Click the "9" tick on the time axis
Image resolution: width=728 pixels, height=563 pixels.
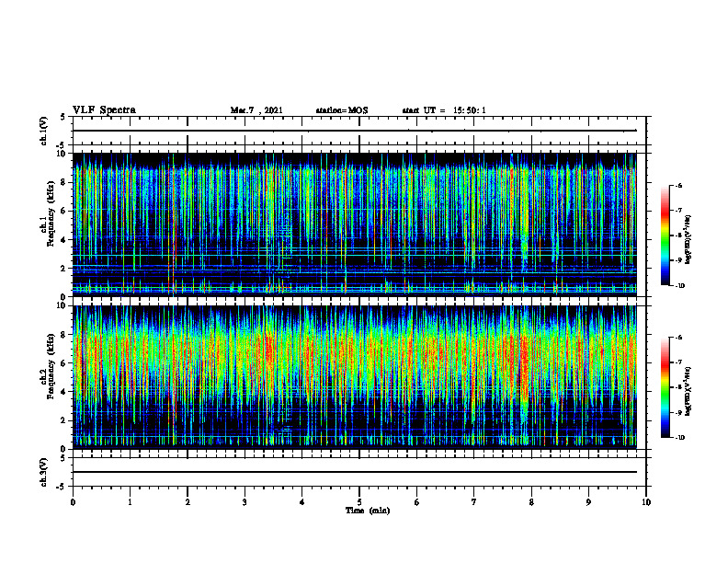[x=588, y=502]
